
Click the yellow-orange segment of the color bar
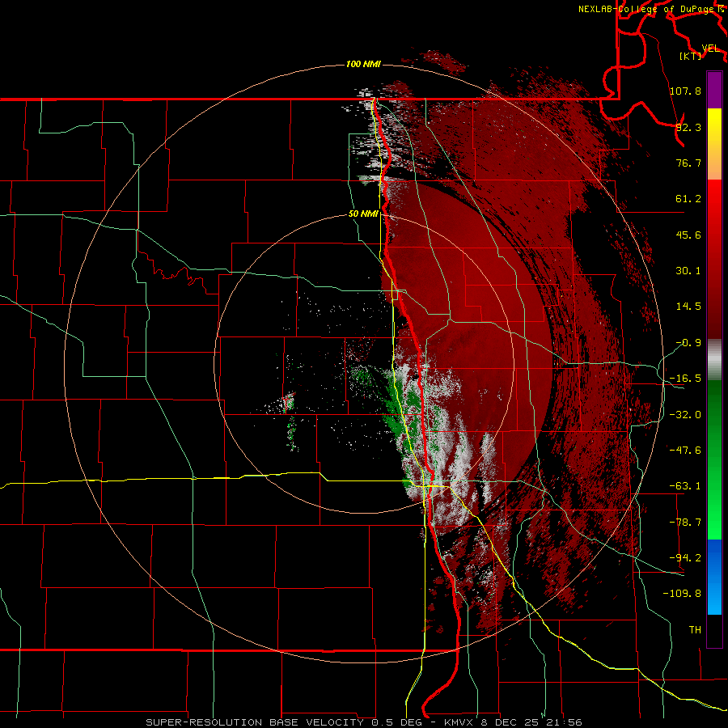coord(714,144)
